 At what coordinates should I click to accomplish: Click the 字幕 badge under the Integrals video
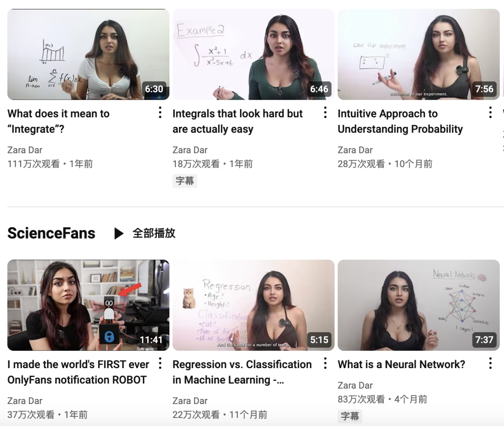pyautogui.click(x=185, y=181)
